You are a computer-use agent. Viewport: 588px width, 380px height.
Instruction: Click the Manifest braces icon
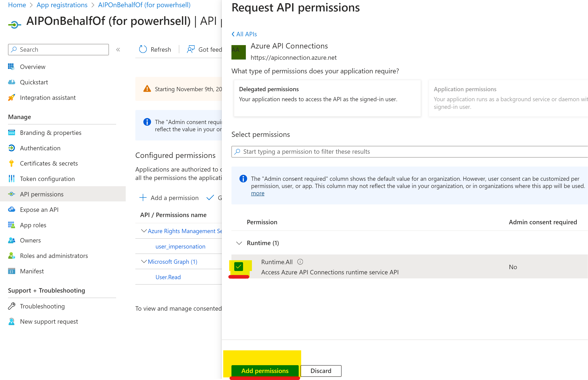[x=11, y=271]
